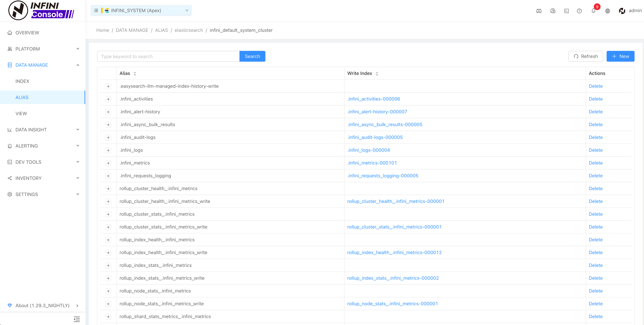Expand the rollup_index_stats_.infini_metrics_write row
The height and width of the screenshot is (325, 644).
[108, 278]
